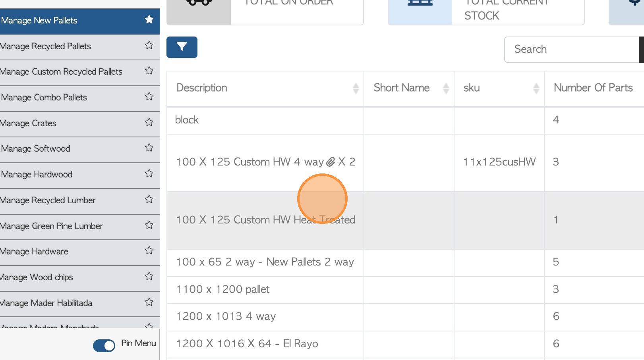
Task: Click the blue filter funnel button
Action: click(182, 47)
